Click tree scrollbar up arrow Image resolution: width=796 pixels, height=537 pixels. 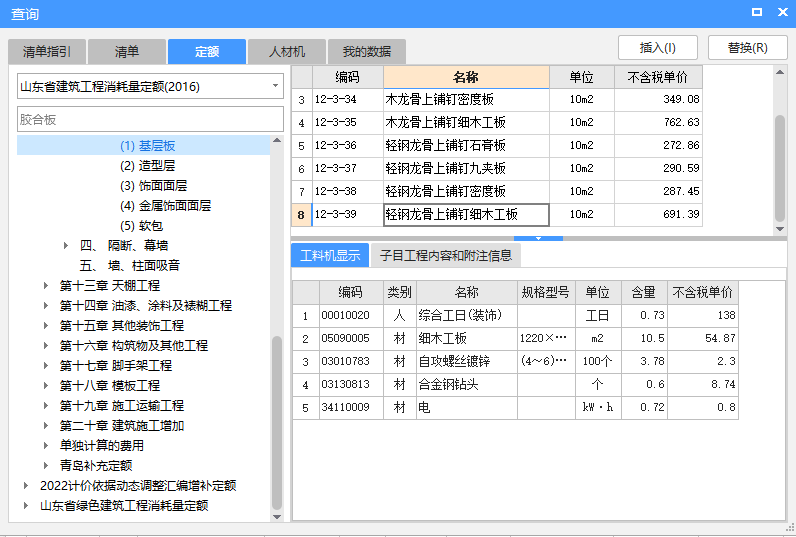click(277, 140)
